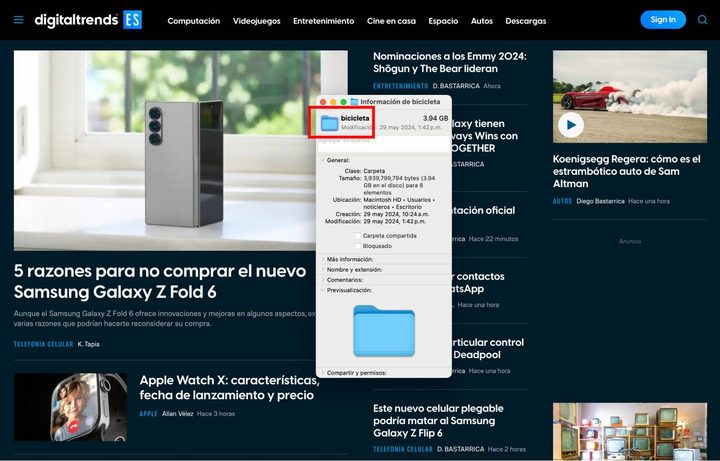Enable the Bloqueado checkbox
Image resolution: width=720 pixels, height=461 pixels.
pyautogui.click(x=358, y=246)
